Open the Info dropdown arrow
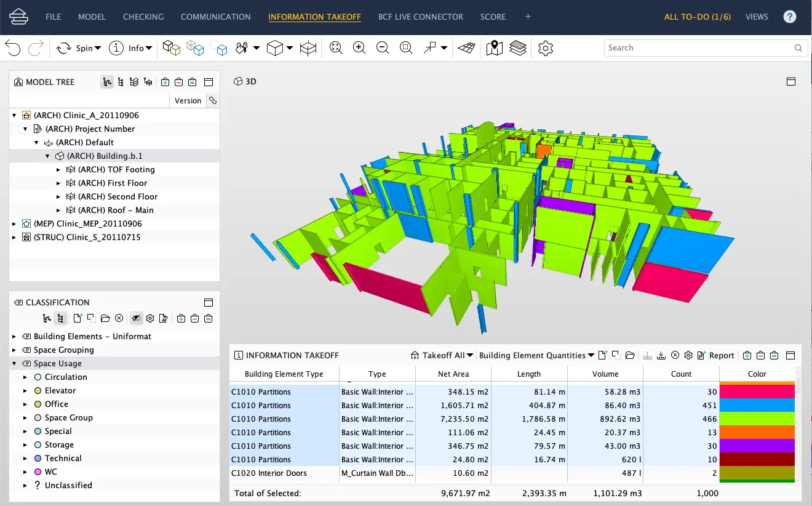 tap(148, 48)
